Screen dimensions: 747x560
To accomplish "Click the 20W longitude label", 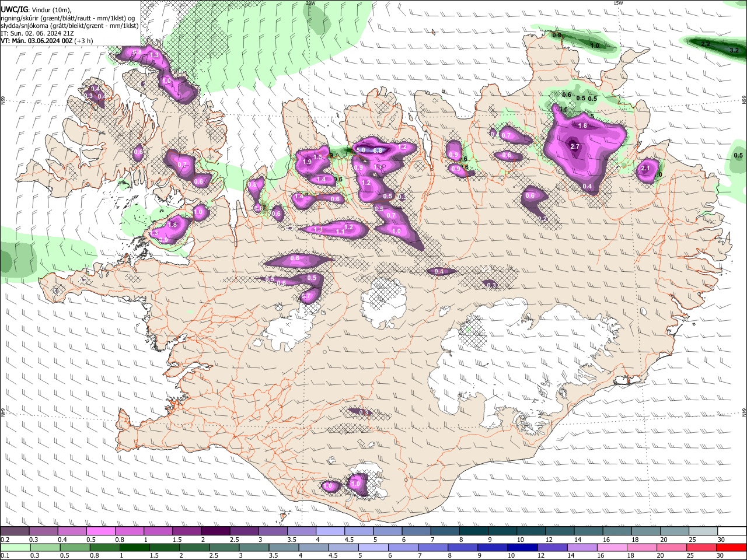I will [x=310, y=3].
